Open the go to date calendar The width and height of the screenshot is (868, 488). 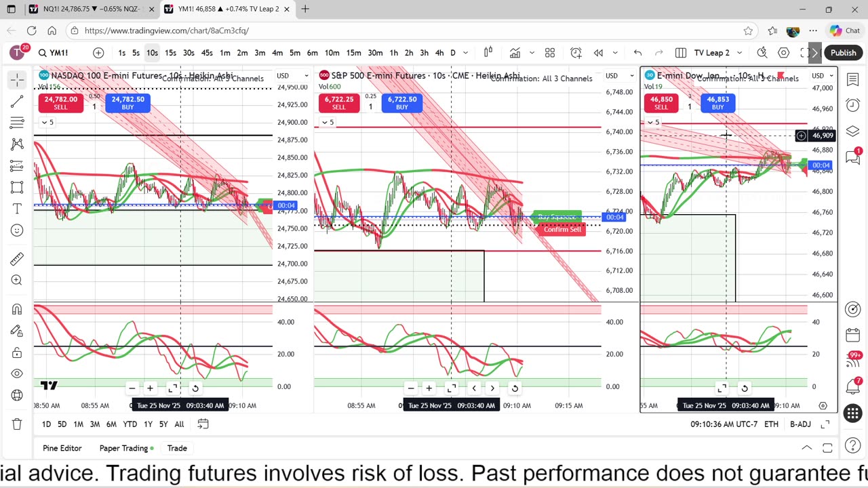coord(203,424)
